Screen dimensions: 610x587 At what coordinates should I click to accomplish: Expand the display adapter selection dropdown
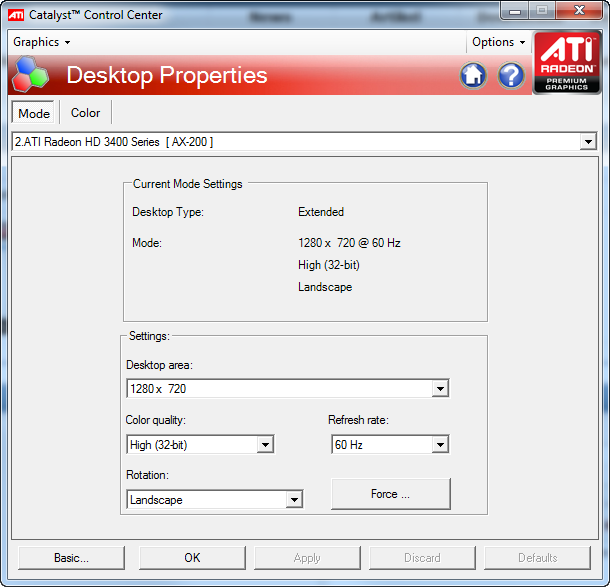point(588,142)
